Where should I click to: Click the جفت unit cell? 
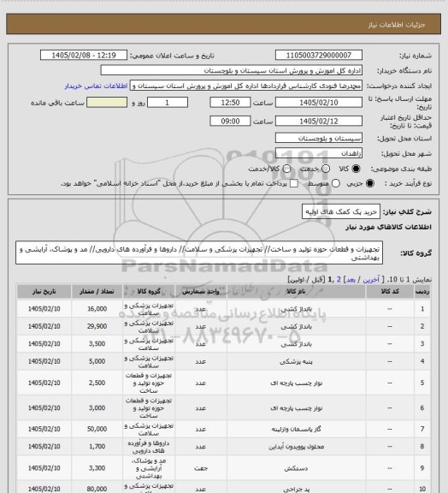200,468
